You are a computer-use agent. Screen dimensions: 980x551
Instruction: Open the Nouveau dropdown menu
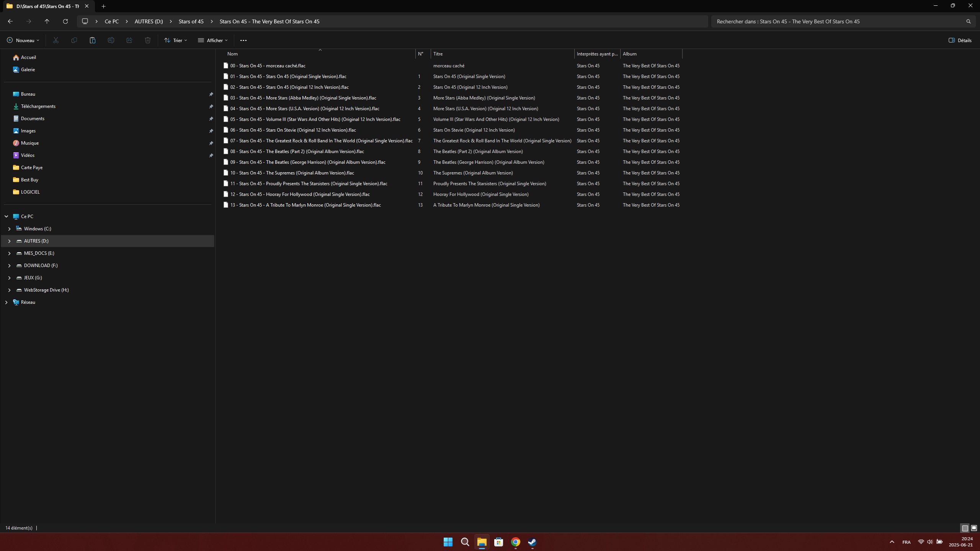pyautogui.click(x=23, y=40)
